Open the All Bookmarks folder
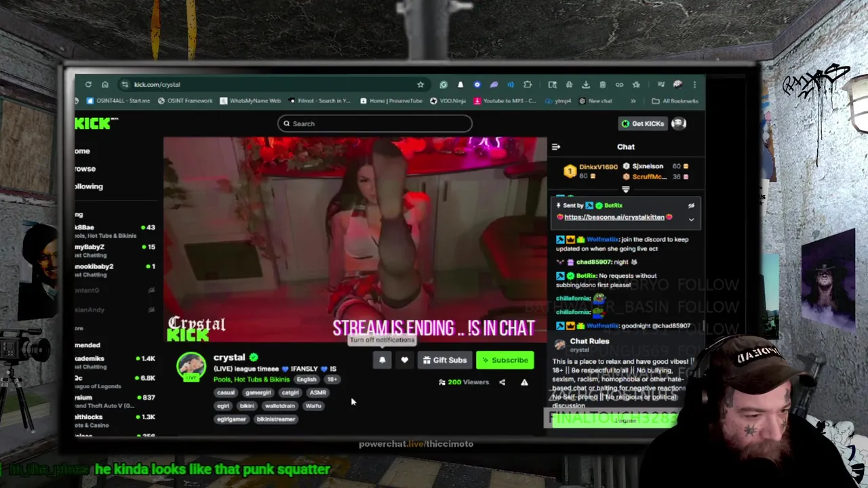 tap(675, 101)
